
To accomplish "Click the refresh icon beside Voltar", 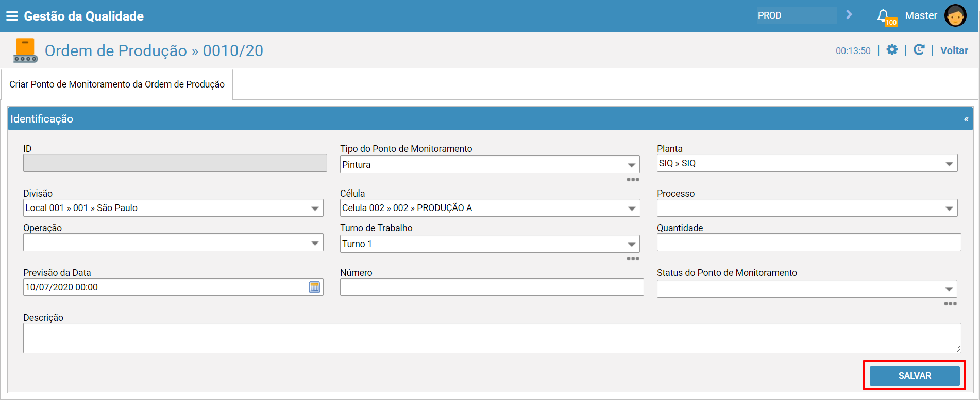I will tap(919, 50).
